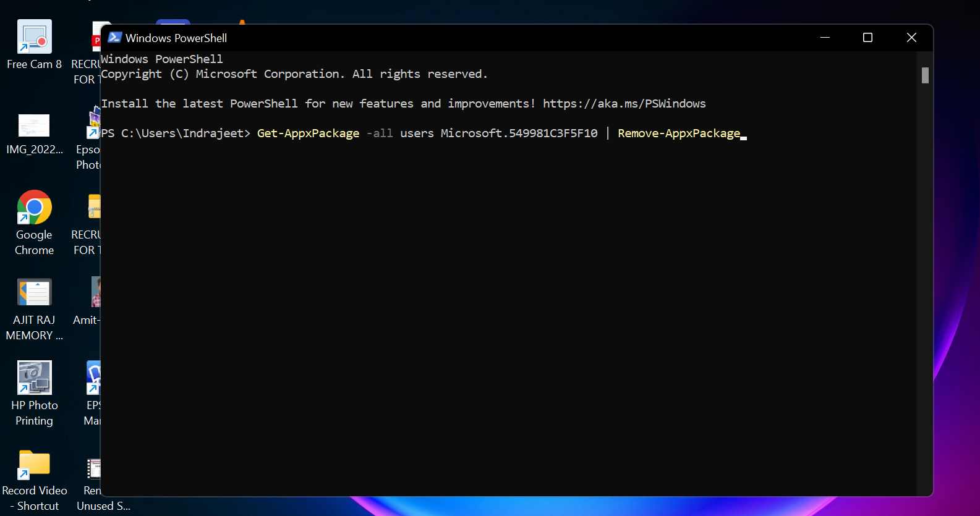Click the Microsoft.549981C3F5F10 package name
The height and width of the screenshot is (516, 980).
click(x=519, y=133)
